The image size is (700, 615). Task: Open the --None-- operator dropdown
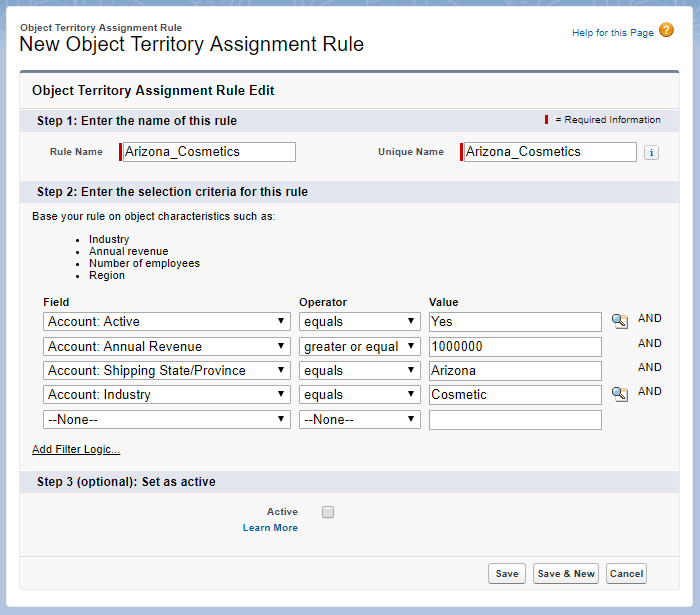pos(360,420)
